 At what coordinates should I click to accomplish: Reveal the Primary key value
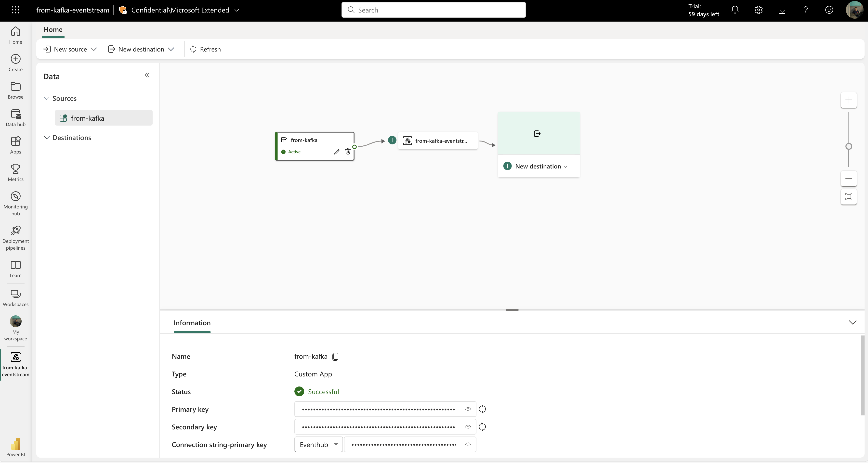tap(468, 409)
